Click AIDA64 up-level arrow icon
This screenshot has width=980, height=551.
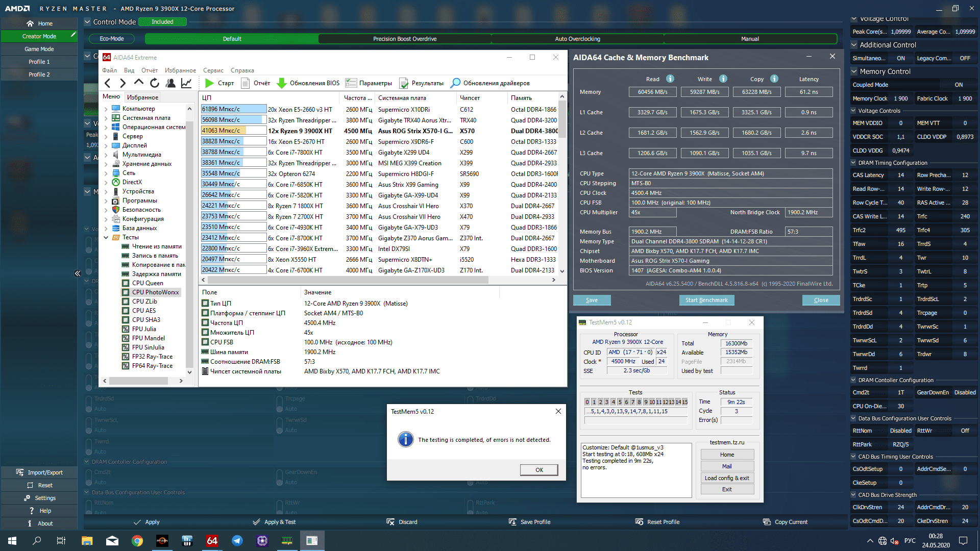click(x=138, y=83)
